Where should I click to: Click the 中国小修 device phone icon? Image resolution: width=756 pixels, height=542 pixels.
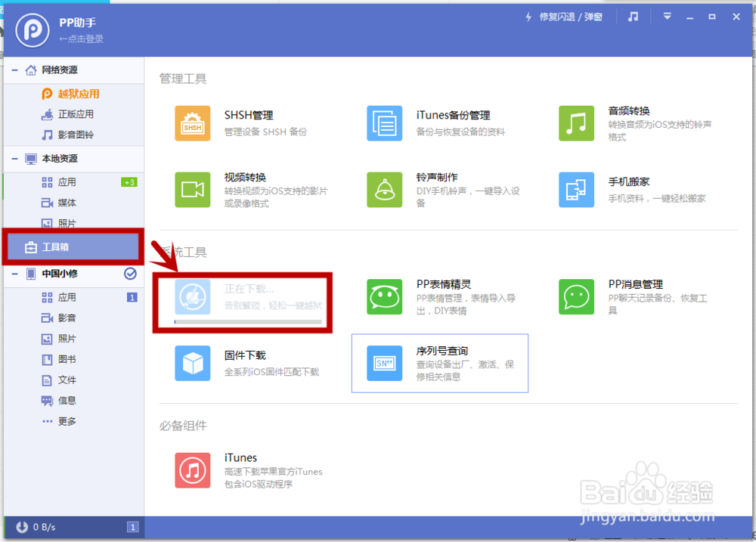(31, 274)
